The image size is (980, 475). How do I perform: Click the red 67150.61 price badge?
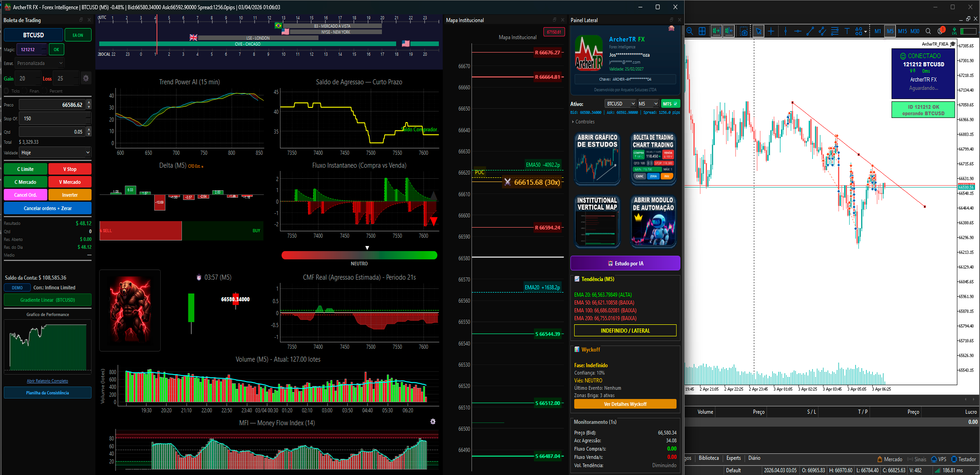pyautogui.click(x=554, y=32)
